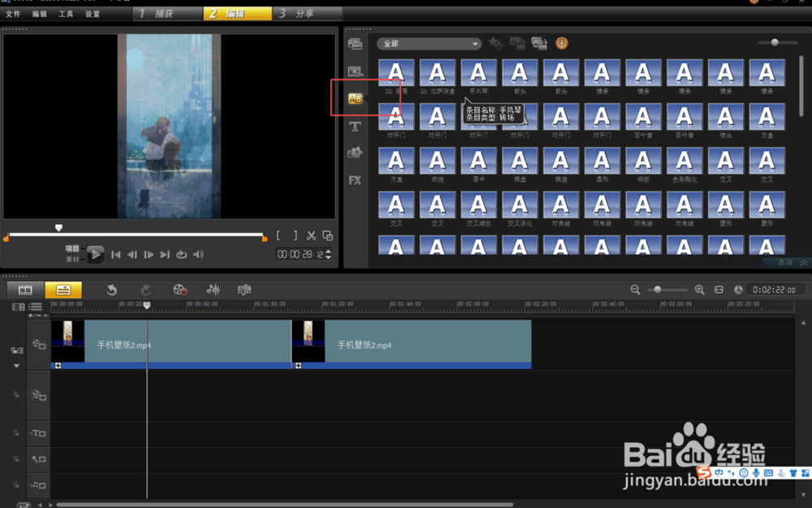812x508 pixels.
Task: Click the Undo arrow in timeline toolbar
Action: click(x=111, y=290)
